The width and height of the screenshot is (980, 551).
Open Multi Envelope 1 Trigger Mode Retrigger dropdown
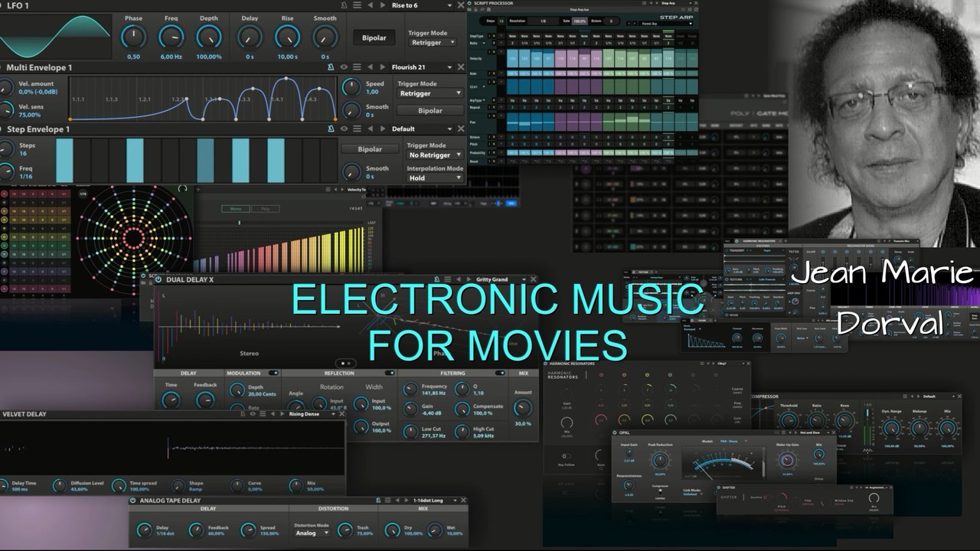[x=430, y=93]
